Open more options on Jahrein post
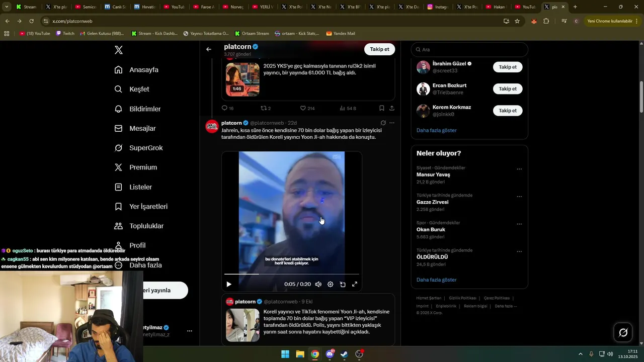Screen dimensions: 644x362 click(392, 123)
